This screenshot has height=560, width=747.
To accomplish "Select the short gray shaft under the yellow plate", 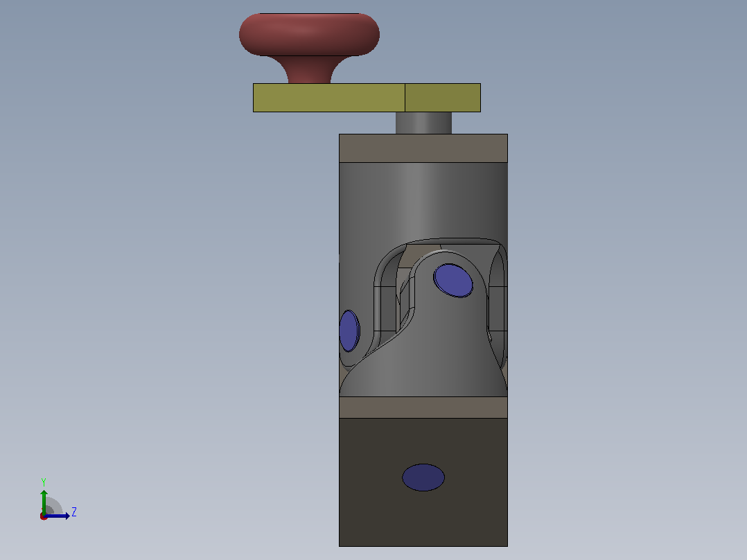I will pos(423,123).
